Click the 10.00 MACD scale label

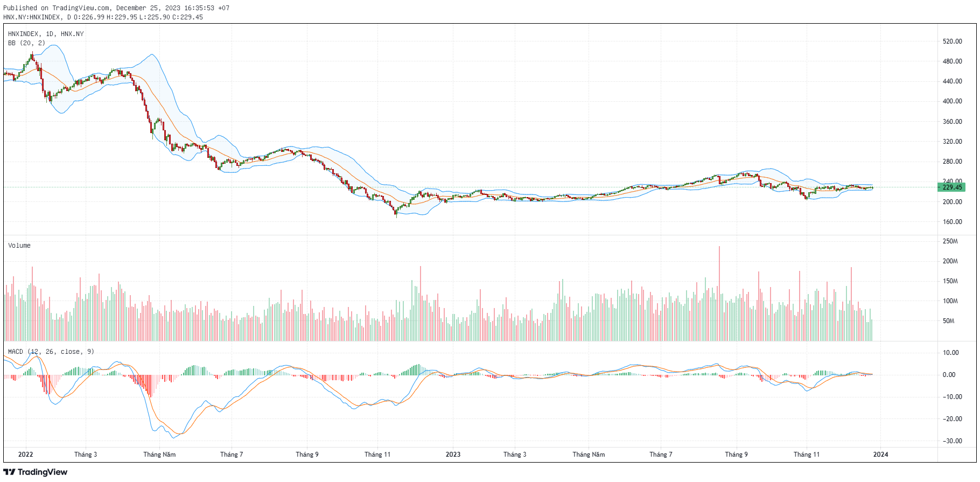point(951,353)
